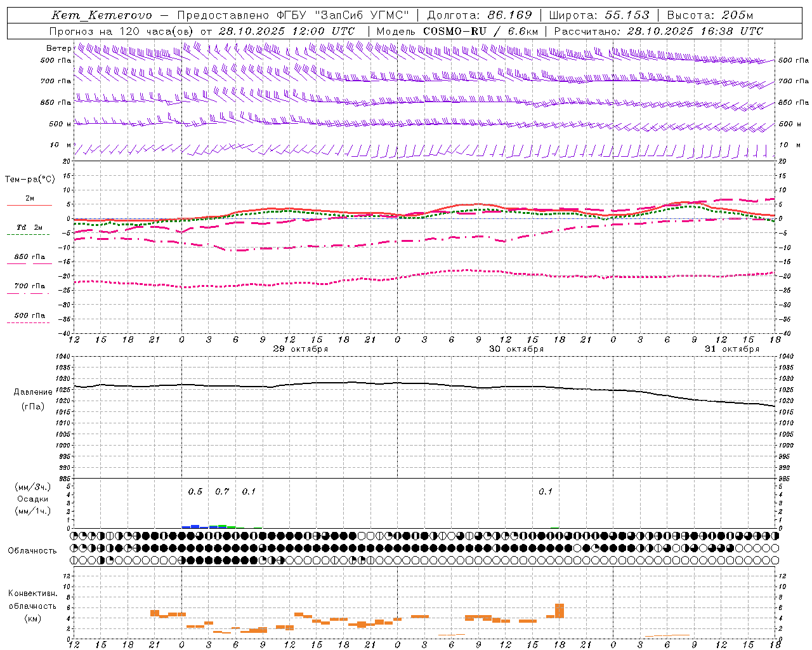Click the '0.7' precipitation value
This screenshot has width=812, height=650.
point(222,492)
